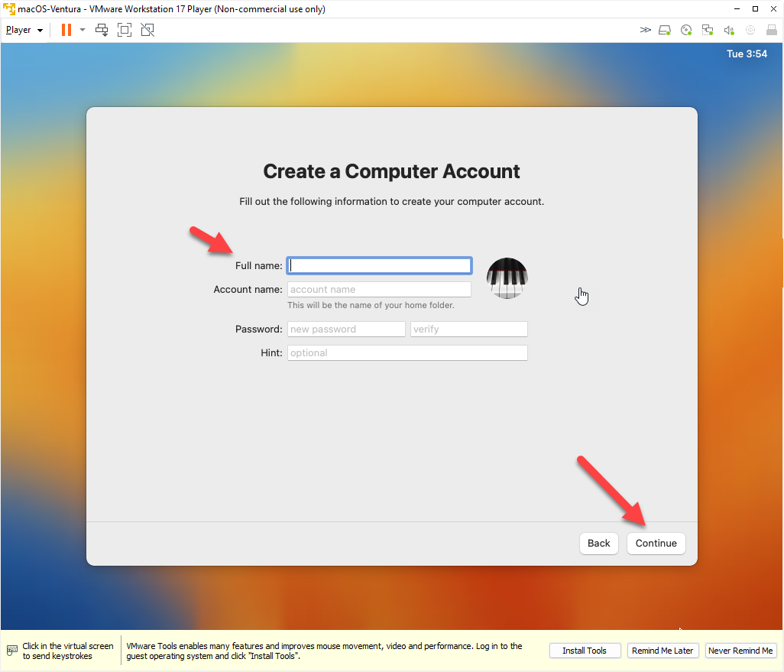Click the Account name field
The height and width of the screenshot is (672, 784).
pos(379,290)
